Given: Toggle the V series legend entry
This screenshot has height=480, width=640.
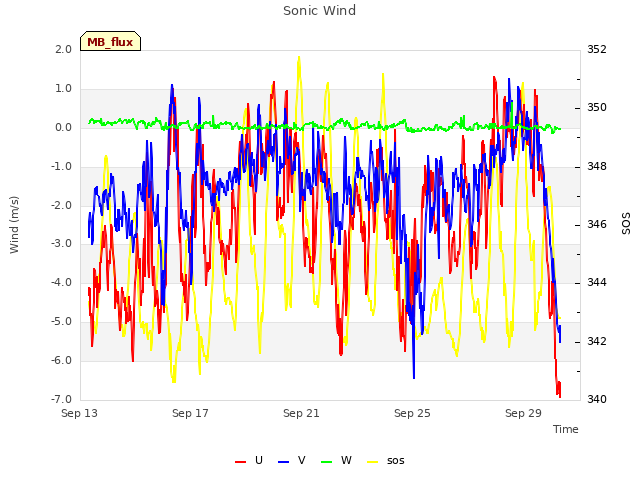Looking at the screenshot, I should (291, 461).
